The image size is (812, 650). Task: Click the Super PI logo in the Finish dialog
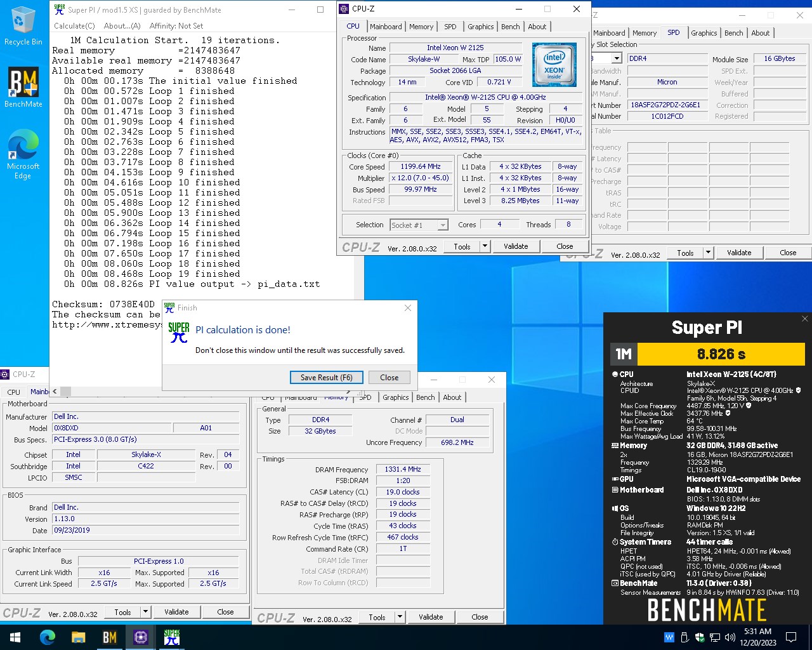click(179, 333)
